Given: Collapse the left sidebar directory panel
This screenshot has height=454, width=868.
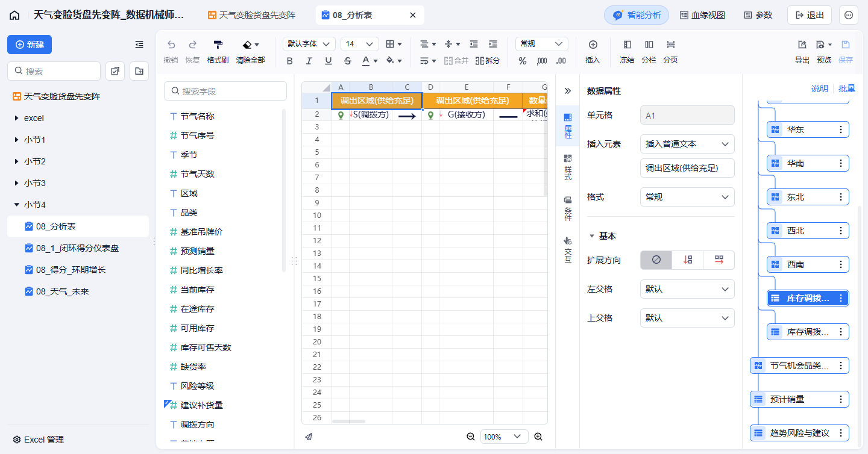Looking at the screenshot, I should click(139, 45).
